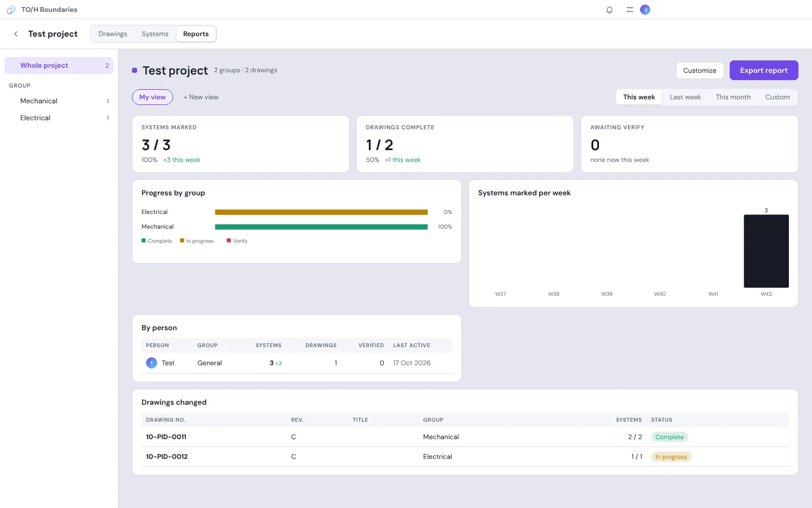Click the purple dot beside Test project
Image resolution: width=812 pixels, height=508 pixels.
135,71
